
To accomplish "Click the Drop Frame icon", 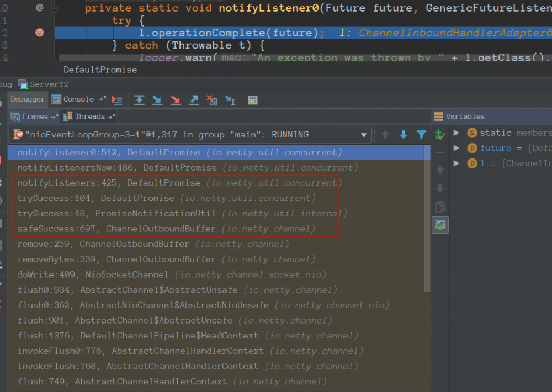I will 211,100.
